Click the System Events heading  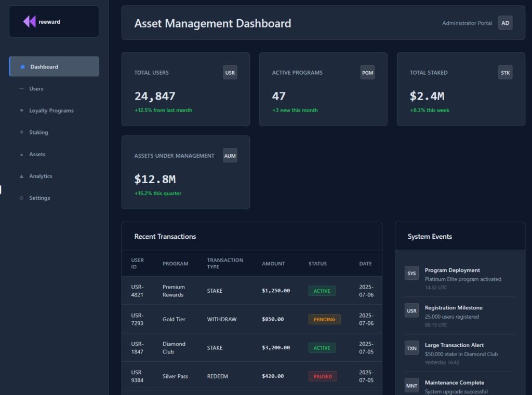click(x=430, y=236)
